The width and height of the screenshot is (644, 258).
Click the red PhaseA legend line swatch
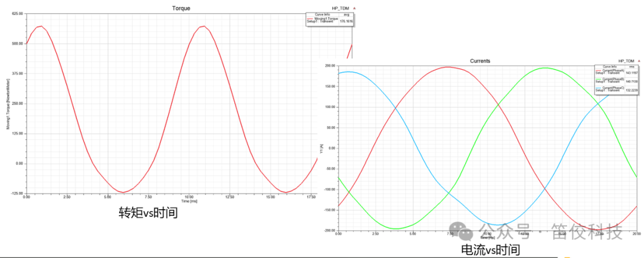(599, 71)
